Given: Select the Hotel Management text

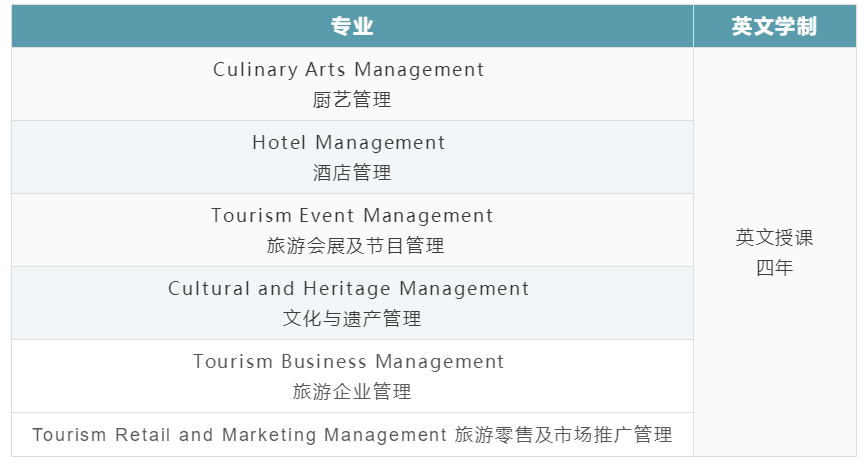Looking at the screenshot, I should (349, 143).
